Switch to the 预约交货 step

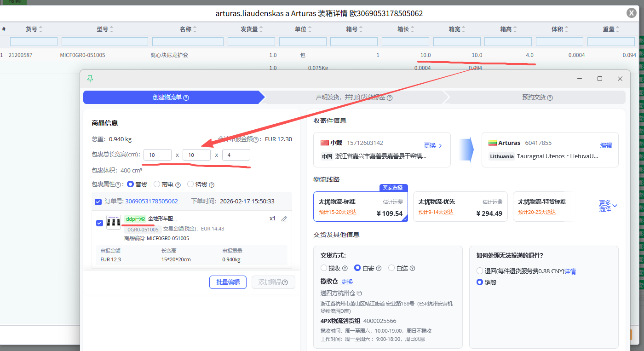pos(537,98)
